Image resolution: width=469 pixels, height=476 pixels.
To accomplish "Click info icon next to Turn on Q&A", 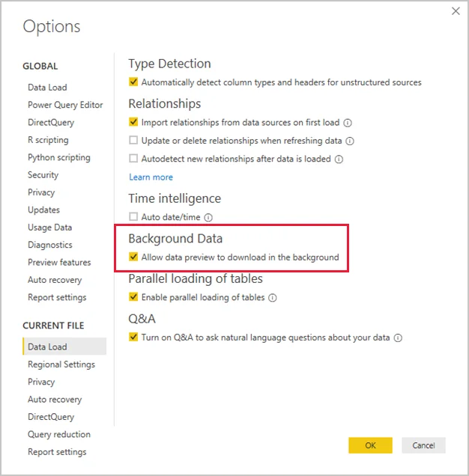I will point(398,338).
